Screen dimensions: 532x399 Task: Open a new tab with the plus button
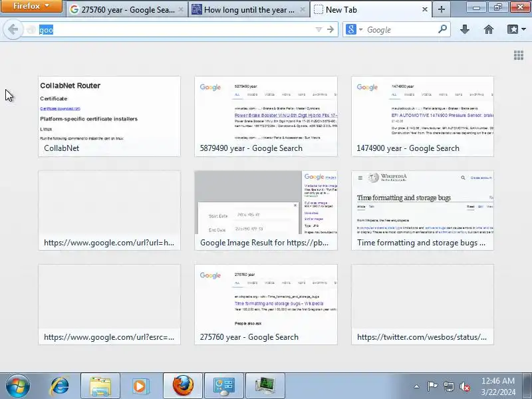(x=442, y=9)
